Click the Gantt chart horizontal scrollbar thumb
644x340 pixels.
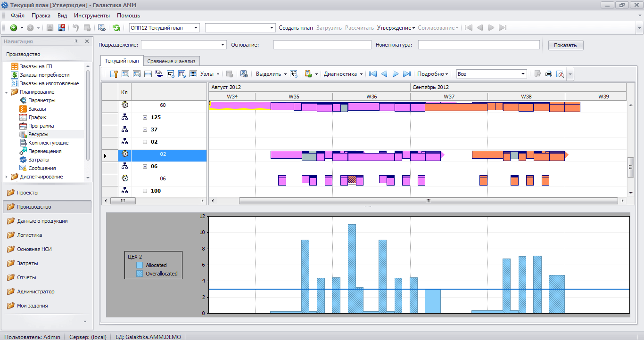[x=429, y=201]
